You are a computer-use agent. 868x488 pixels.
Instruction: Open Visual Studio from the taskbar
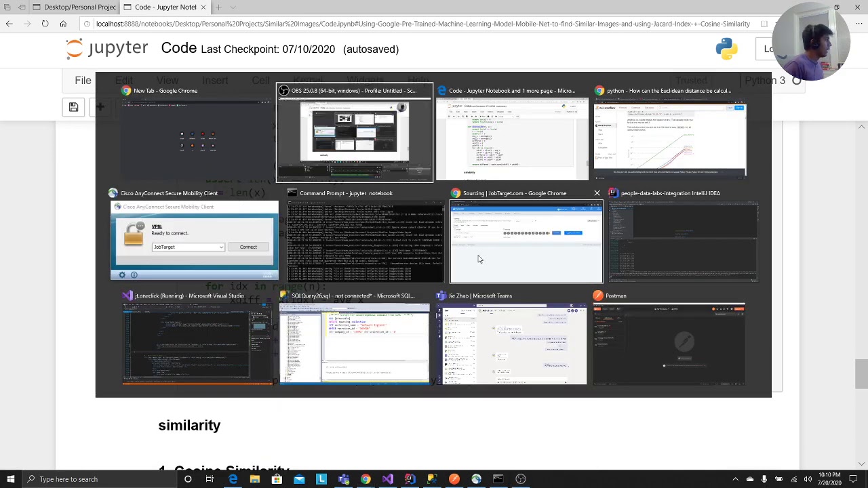(x=387, y=479)
